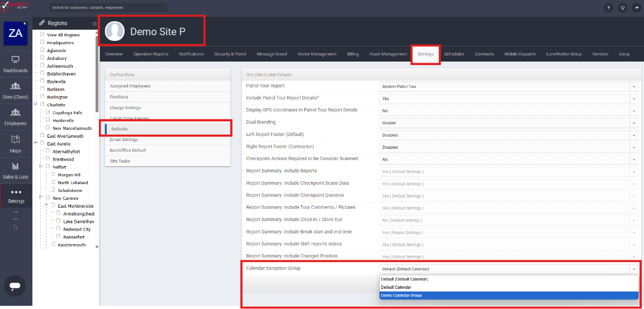644x309 pixels.
Task: Open Right Report Footer dropdown
Action: point(509,147)
